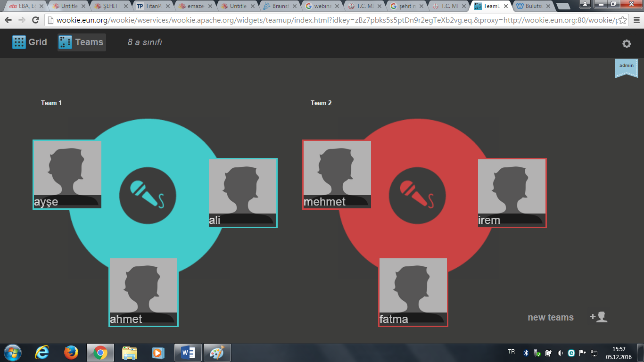The height and width of the screenshot is (362, 644).
Task: Click the TR language indicator in the taskbar
Action: (x=512, y=352)
